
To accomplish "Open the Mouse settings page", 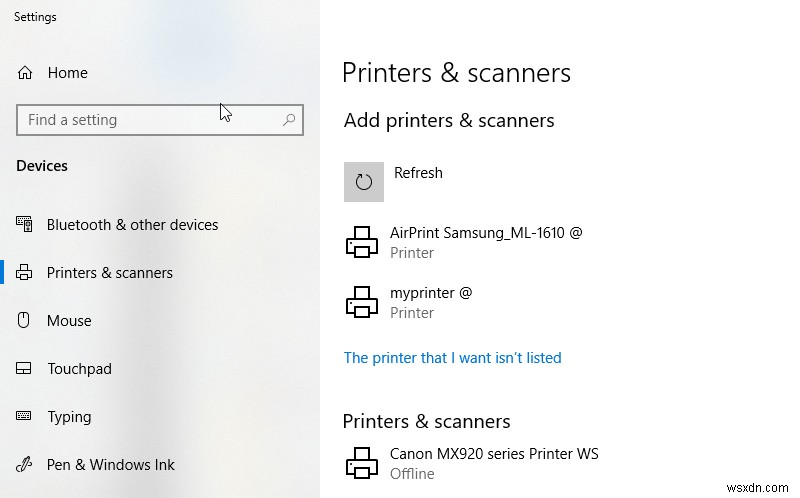I will (x=69, y=321).
